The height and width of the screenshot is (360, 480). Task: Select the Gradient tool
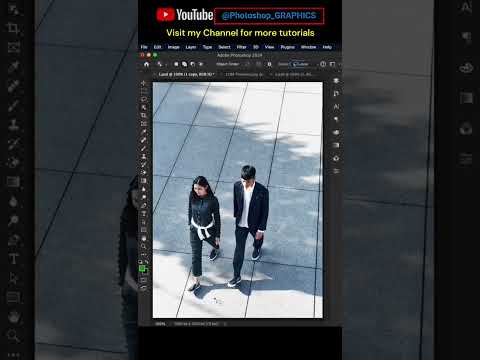click(144, 181)
